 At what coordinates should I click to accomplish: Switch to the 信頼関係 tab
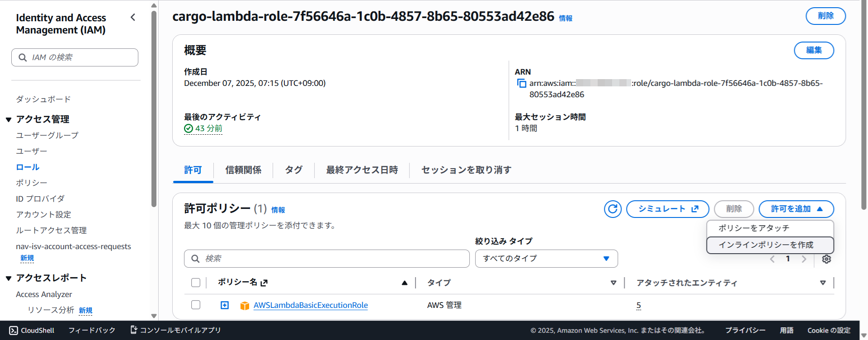(243, 170)
